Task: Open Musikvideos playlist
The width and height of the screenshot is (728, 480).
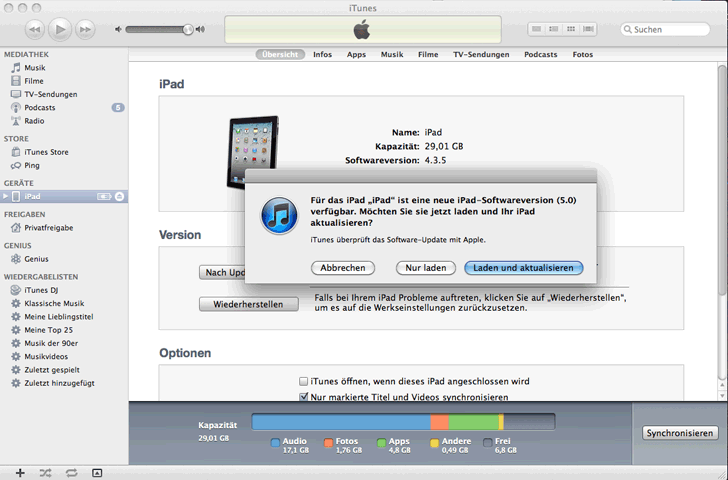Action: pyautogui.click(x=46, y=357)
